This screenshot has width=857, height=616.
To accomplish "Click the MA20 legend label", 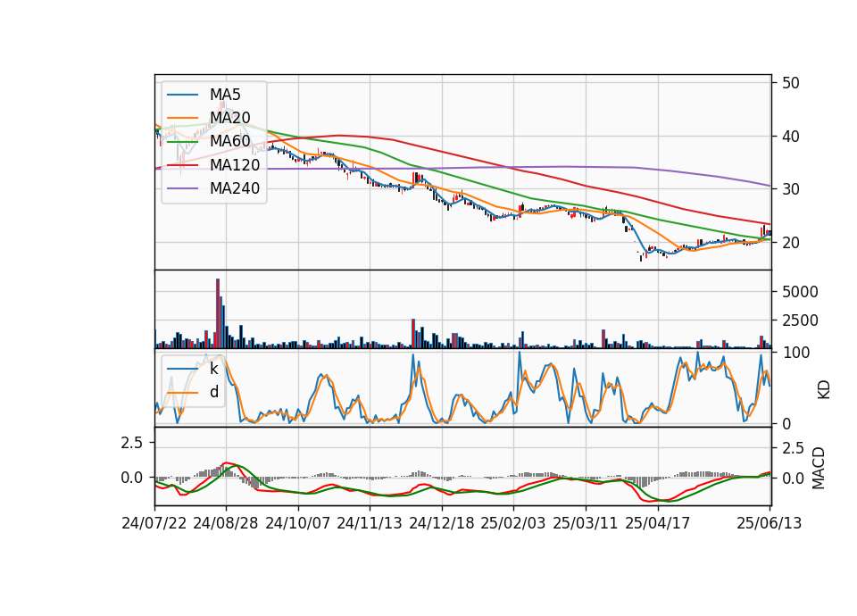I will 229,118.
